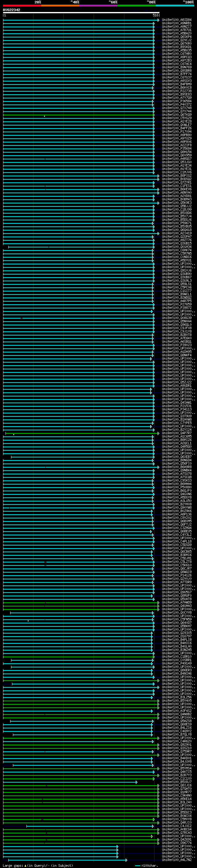Select hit label UniRef100_C1BR10
Image resolution: width=197 pixels, height=868 pixels.
click(177, 656)
